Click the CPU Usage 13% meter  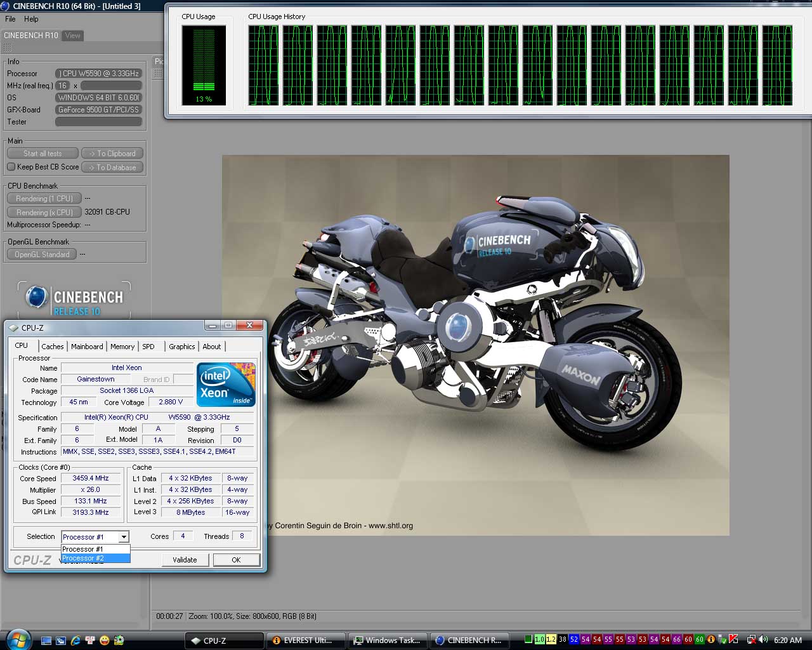tap(204, 65)
